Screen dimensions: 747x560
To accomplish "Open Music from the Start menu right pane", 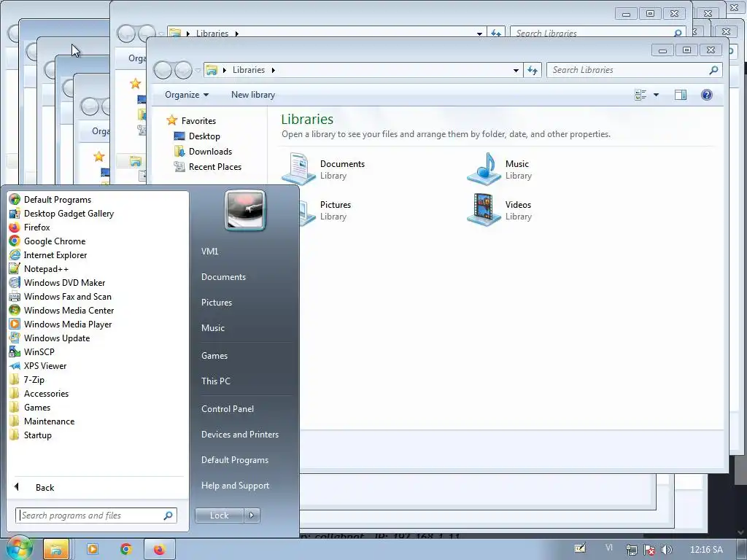I will 212,328.
